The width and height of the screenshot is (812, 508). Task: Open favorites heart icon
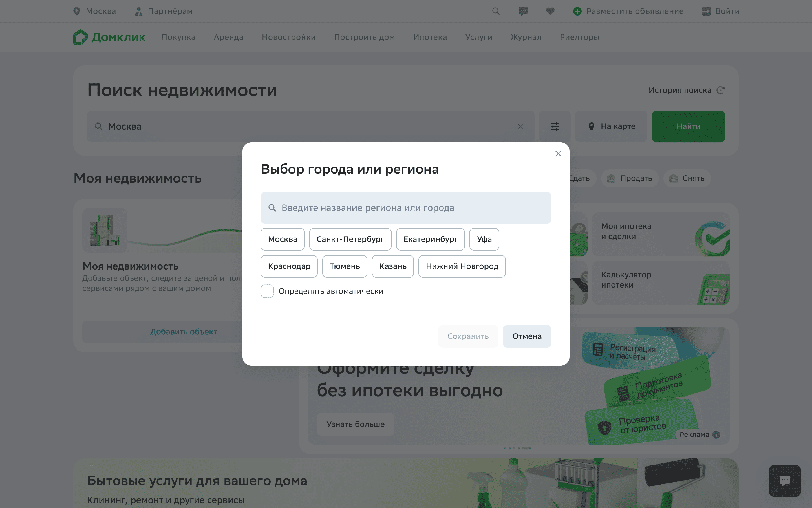pyautogui.click(x=550, y=11)
